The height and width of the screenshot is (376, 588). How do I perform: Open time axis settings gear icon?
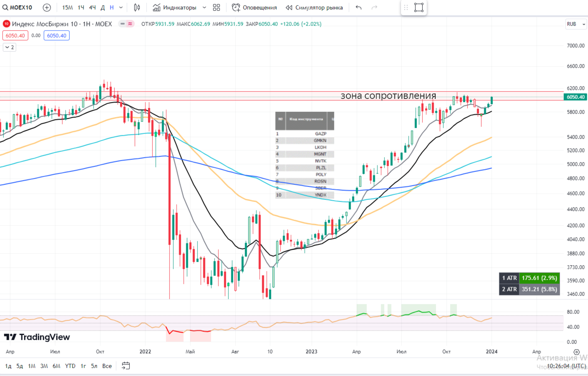(576, 352)
